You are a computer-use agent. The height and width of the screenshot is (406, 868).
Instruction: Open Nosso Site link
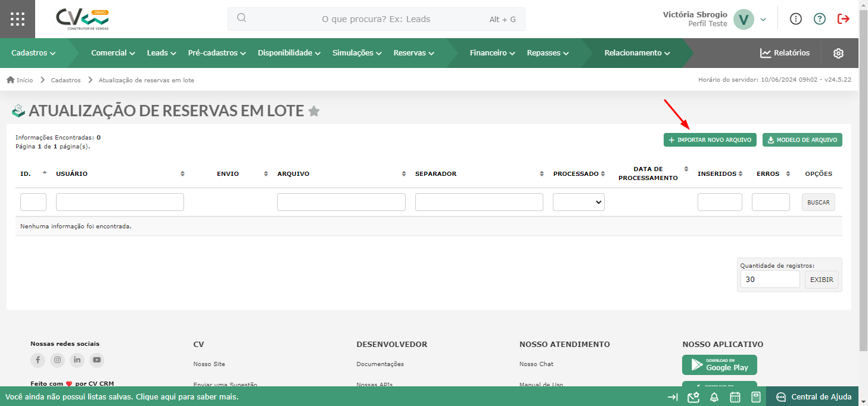(209, 364)
